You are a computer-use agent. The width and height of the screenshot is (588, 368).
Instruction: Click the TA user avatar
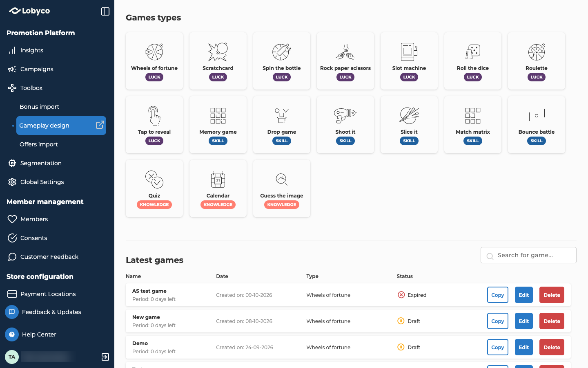pyautogui.click(x=12, y=357)
